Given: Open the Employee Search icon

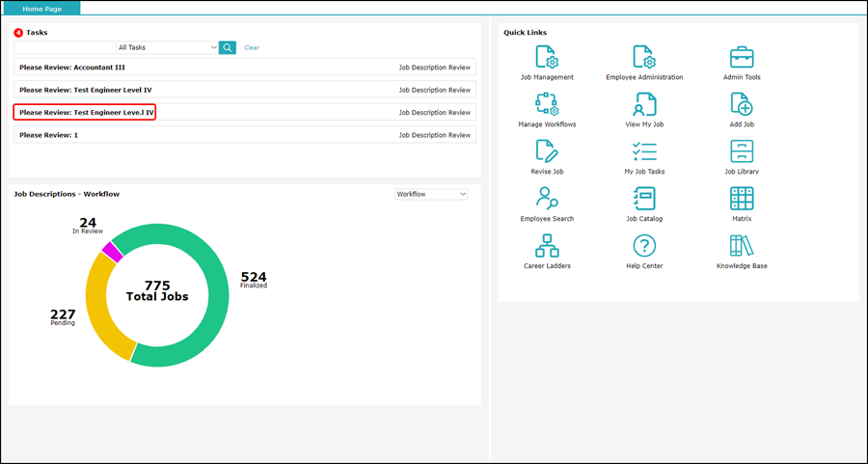Looking at the screenshot, I should coord(547,199).
